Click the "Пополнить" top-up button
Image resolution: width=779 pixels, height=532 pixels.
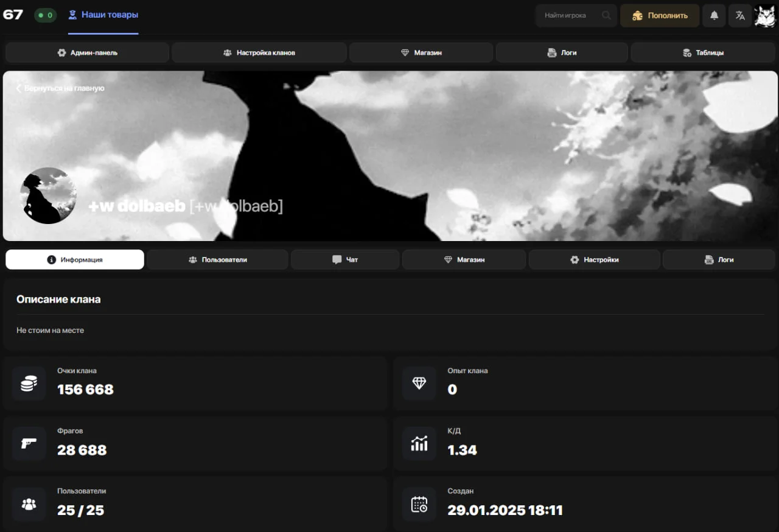(x=660, y=16)
